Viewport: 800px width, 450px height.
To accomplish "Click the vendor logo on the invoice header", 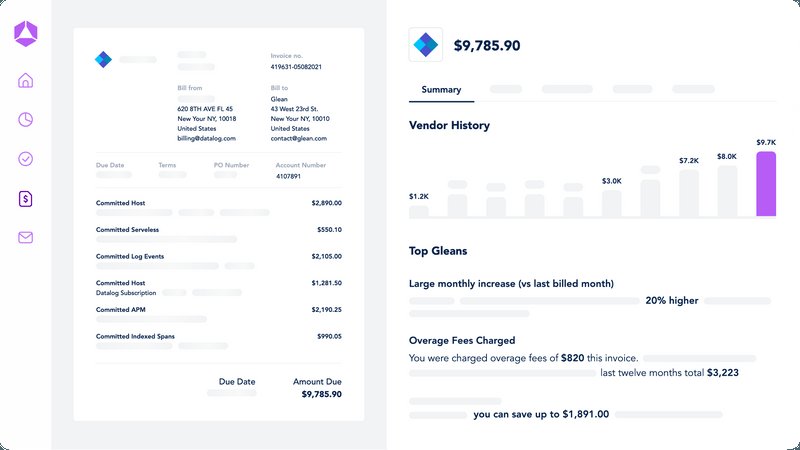I will [x=103, y=60].
